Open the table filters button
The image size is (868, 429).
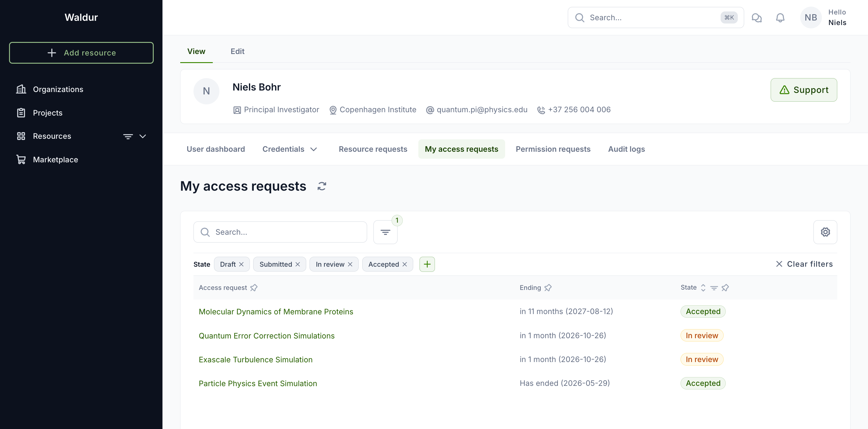(385, 232)
